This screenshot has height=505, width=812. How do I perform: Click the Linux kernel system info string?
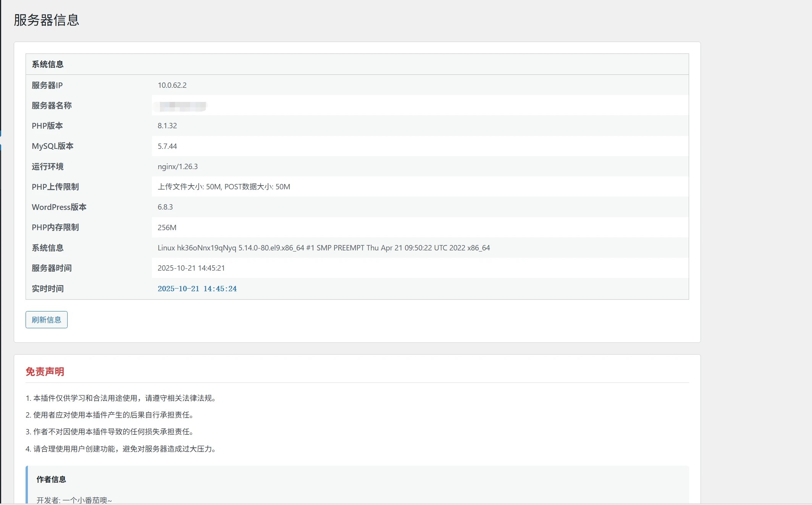[323, 248]
